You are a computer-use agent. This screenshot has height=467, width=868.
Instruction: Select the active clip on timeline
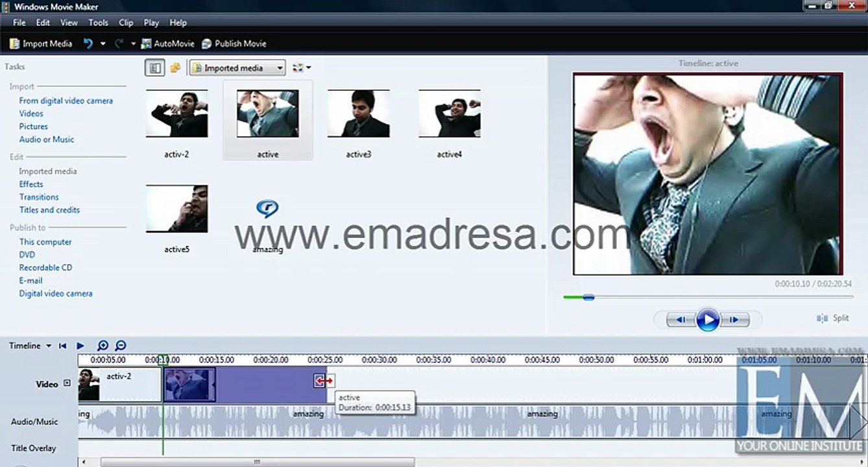245,385
